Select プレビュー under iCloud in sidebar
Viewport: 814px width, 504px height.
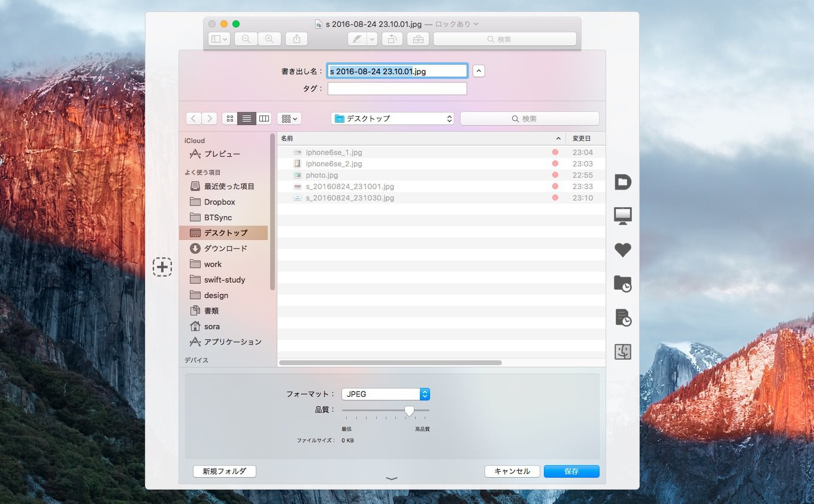click(x=223, y=154)
